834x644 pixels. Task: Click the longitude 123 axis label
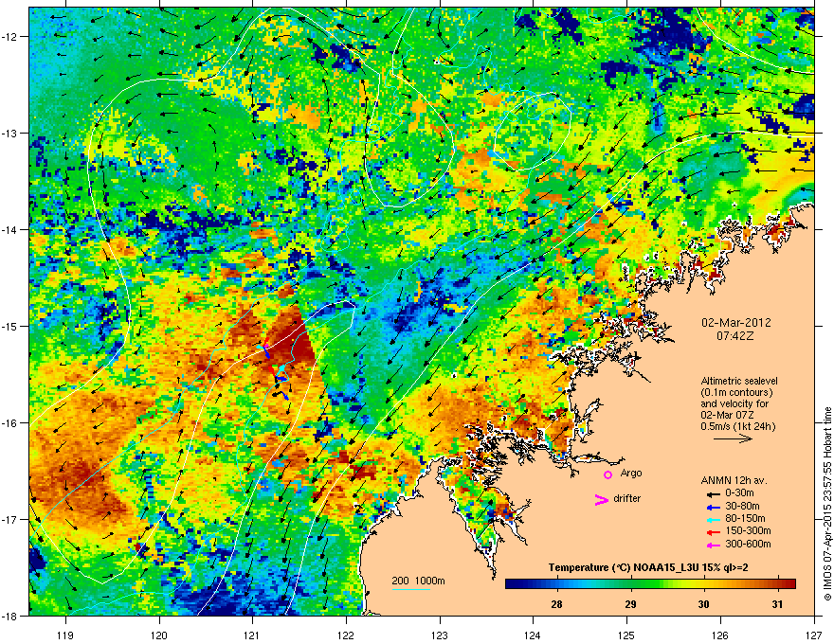(x=440, y=635)
